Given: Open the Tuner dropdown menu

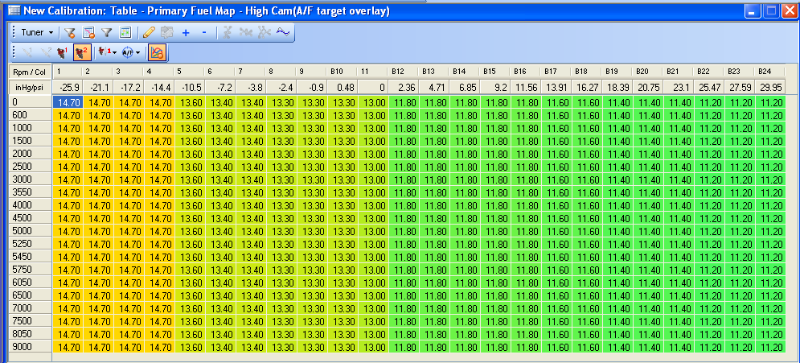Looking at the screenshot, I should tap(37, 33).
